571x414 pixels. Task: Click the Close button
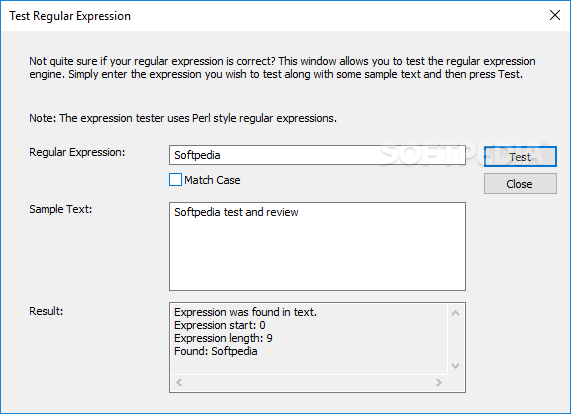click(520, 184)
